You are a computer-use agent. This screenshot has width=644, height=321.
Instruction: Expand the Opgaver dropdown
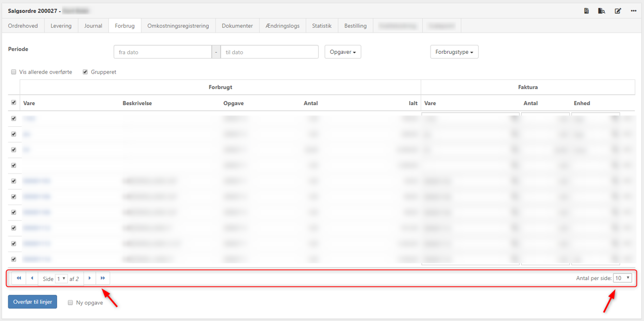pyautogui.click(x=342, y=52)
